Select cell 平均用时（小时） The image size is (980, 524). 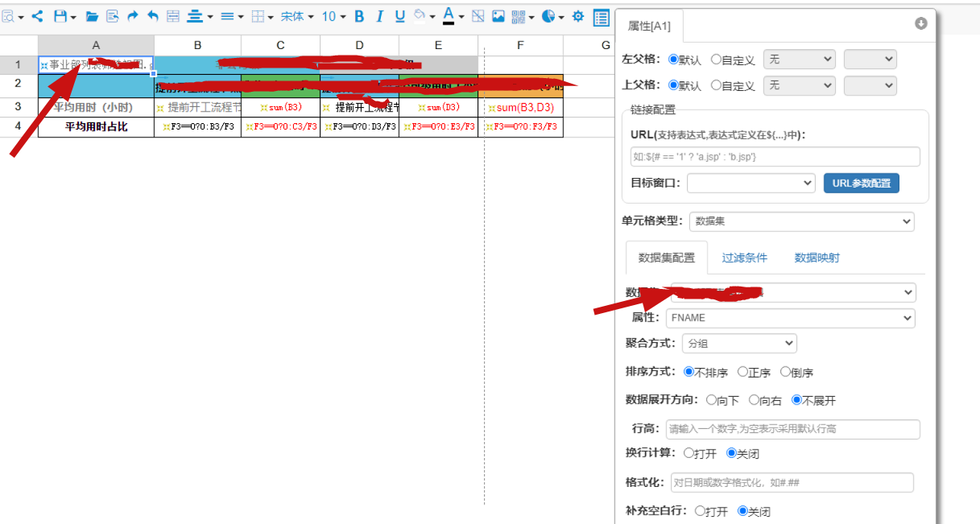(x=96, y=107)
